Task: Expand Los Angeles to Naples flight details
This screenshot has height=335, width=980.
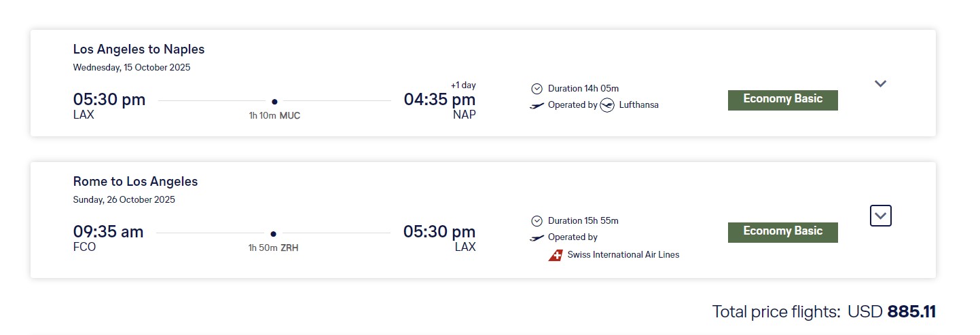Action: (880, 84)
